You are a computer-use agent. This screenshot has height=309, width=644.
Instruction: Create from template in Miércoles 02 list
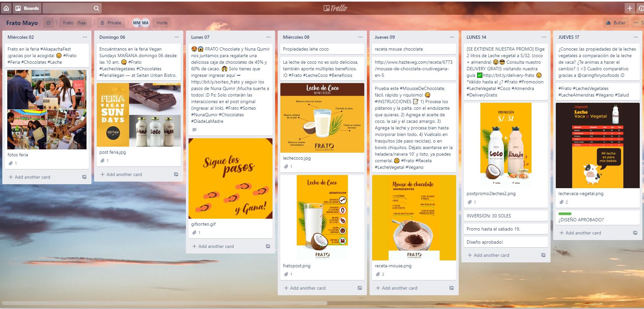pos(84,177)
